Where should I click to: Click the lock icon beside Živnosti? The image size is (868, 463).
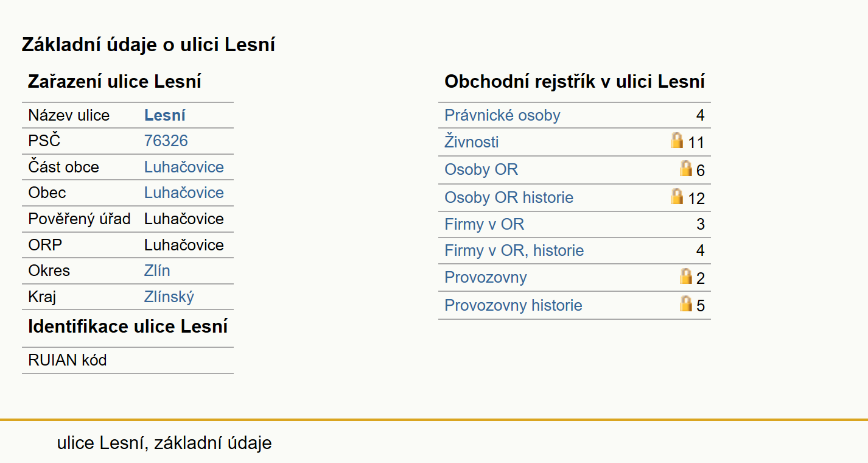[x=676, y=141]
